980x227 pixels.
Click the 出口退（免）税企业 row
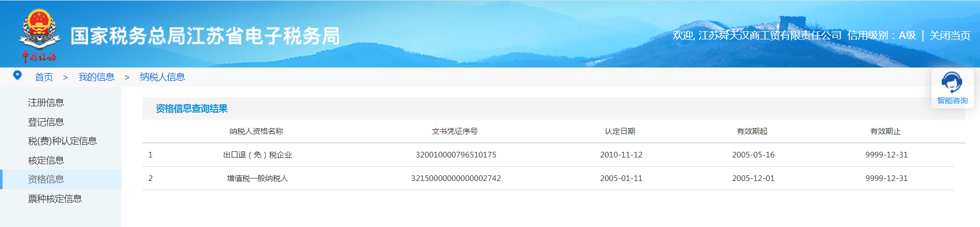point(257,155)
